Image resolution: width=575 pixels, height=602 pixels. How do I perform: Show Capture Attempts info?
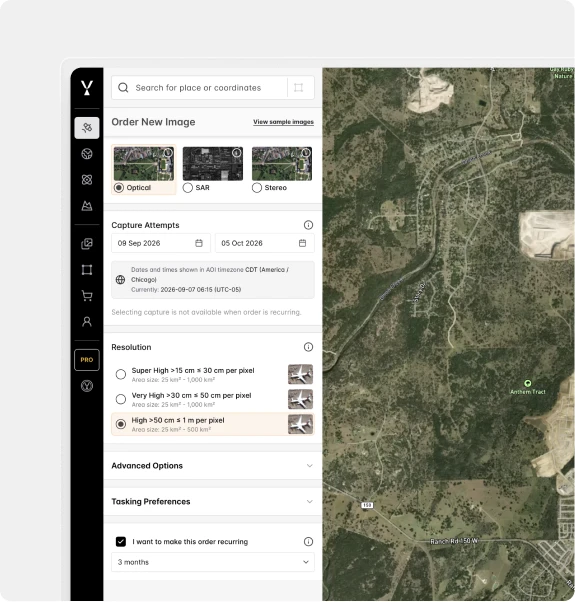pos(308,225)
